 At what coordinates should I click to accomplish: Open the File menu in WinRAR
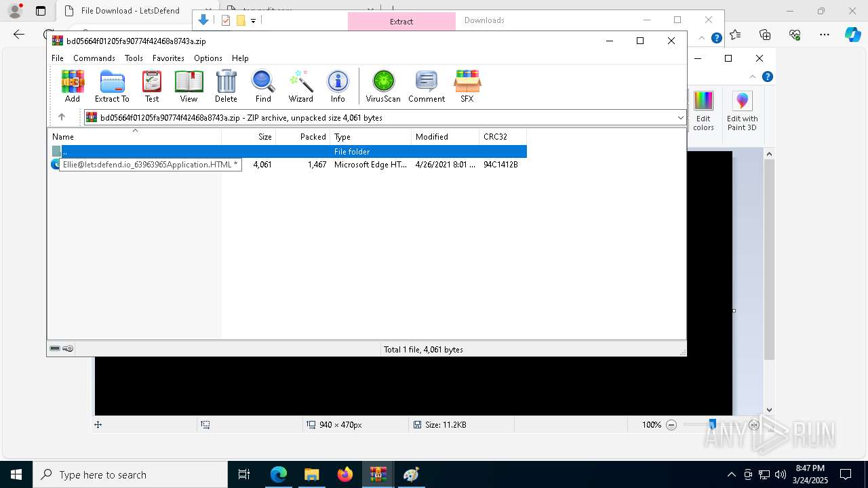click(x=58, y=58)
